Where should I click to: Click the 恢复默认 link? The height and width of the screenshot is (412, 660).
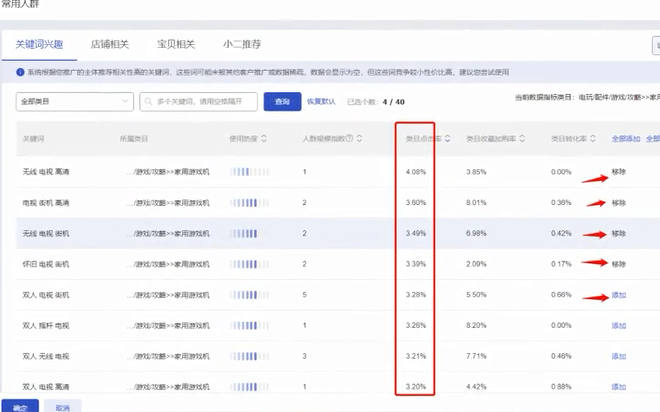coord(321,101)
